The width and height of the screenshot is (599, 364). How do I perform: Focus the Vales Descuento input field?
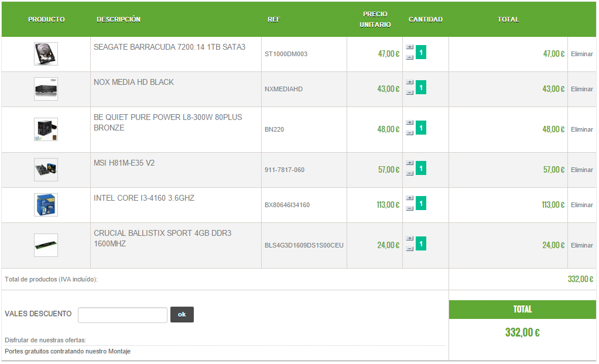pos(122,315)
